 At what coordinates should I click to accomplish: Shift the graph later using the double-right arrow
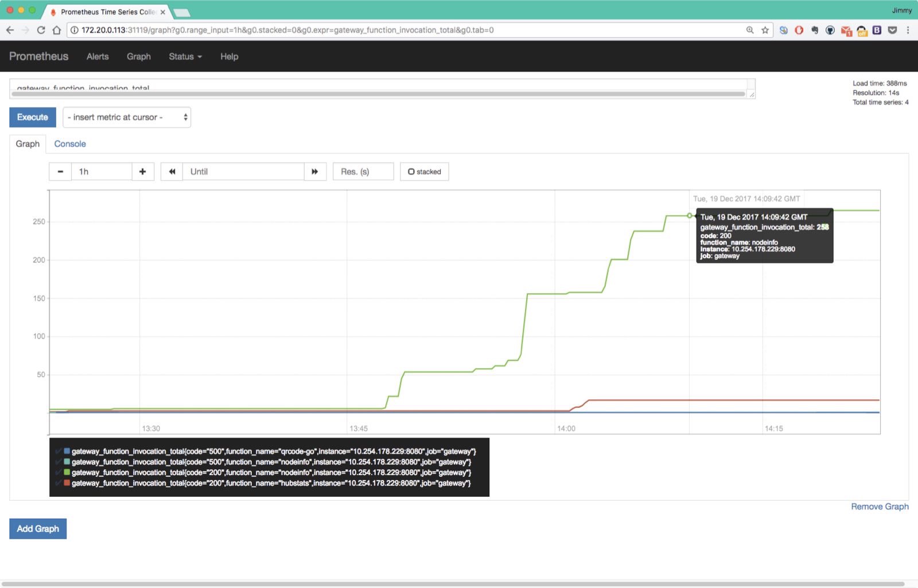pyautogui.click(x=314, y=171)
